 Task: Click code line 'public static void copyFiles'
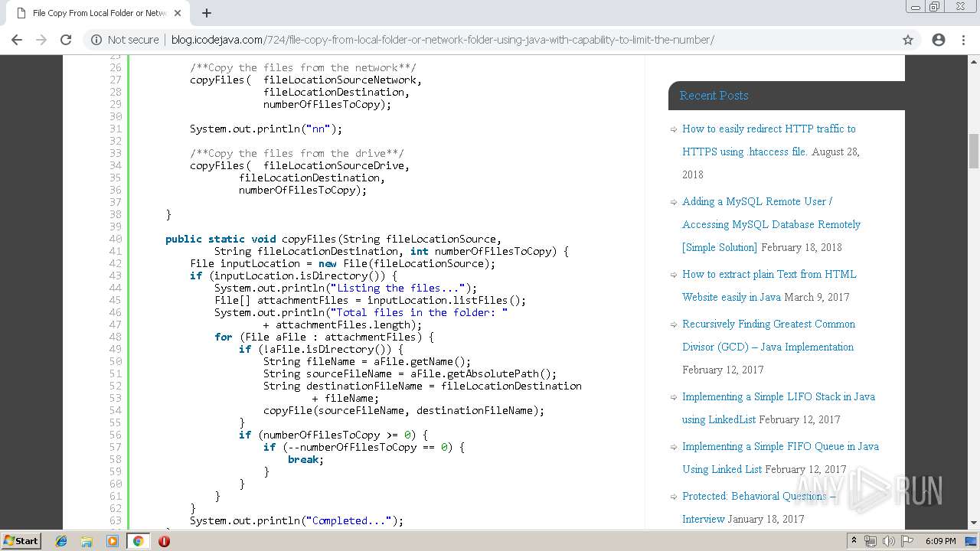point(334,239)
